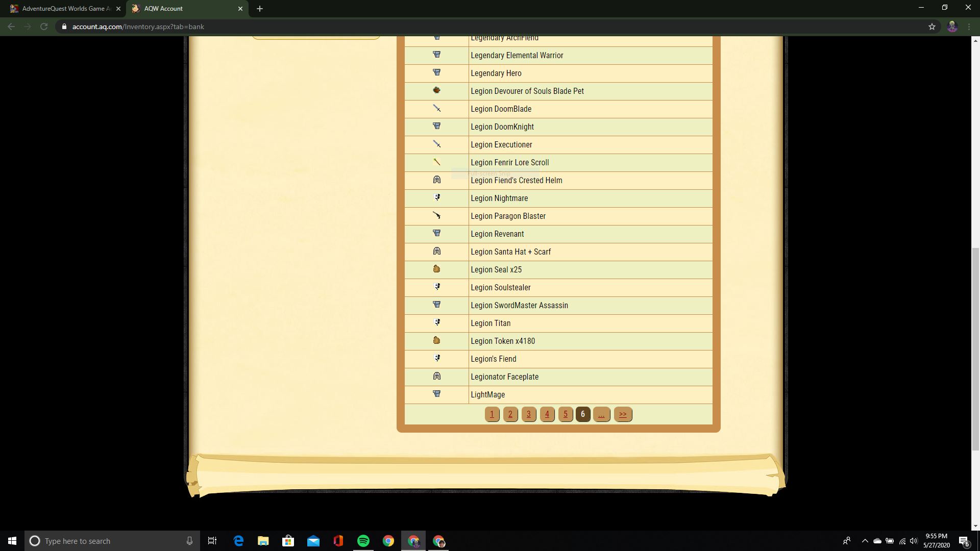
Task: Click the bag icon next to Legion Token x4180
Action: pos(436,340)
